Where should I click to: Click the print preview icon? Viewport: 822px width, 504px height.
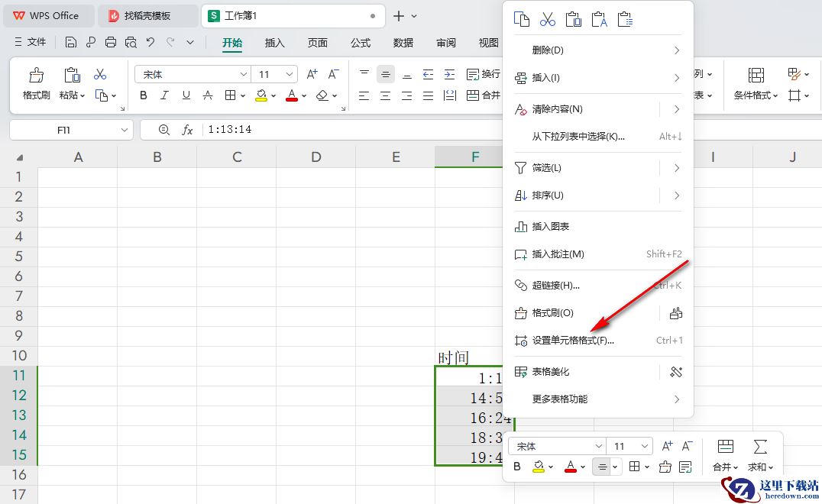131,43
